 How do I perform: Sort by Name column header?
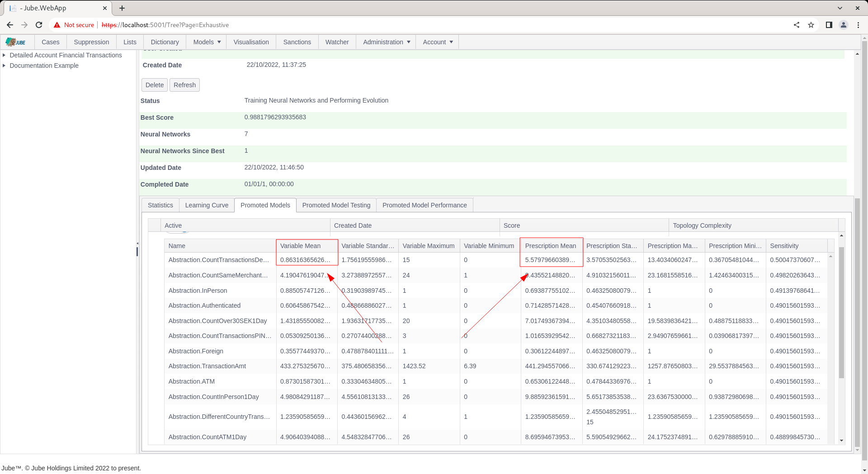[x=220, y=246]
